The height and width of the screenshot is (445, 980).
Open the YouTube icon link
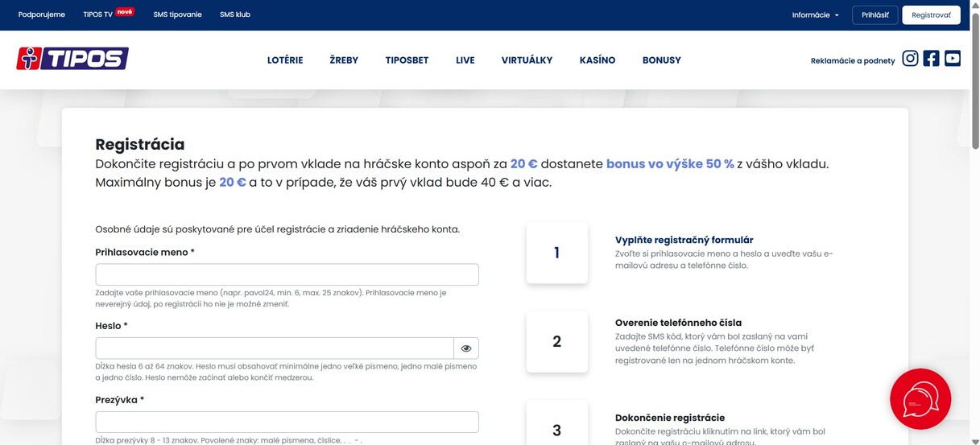(x=953, y=58)
